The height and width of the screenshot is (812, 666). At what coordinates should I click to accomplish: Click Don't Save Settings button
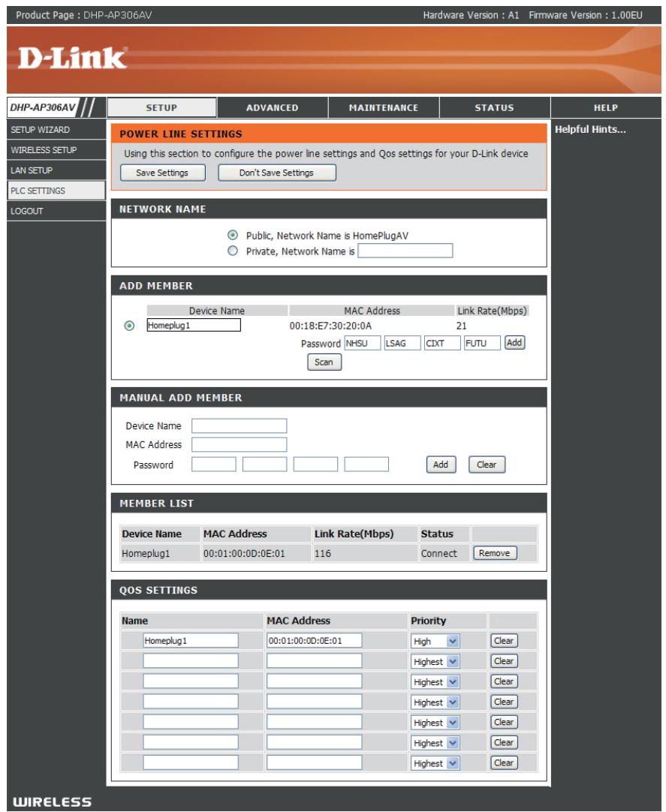pyautogui.click(x=277, y=173)
